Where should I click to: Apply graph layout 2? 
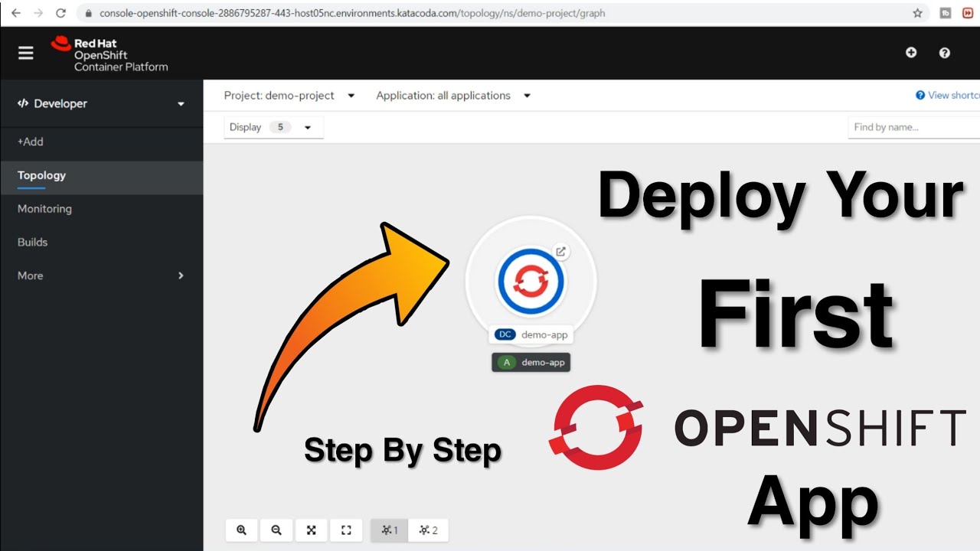(428, 530)
